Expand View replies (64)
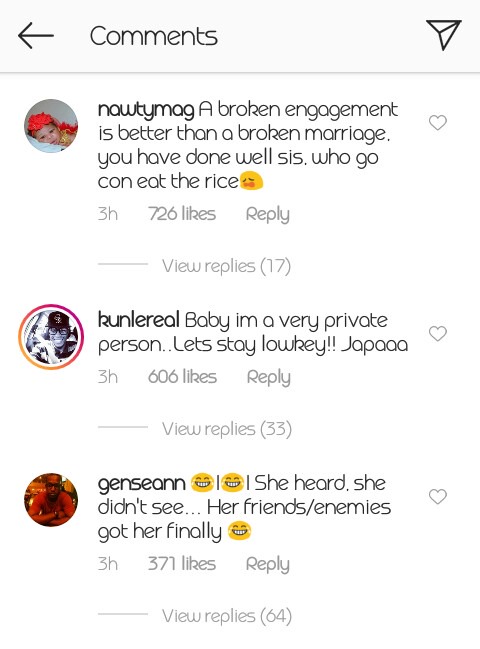480x649 pixels. [x=227, y=616]
